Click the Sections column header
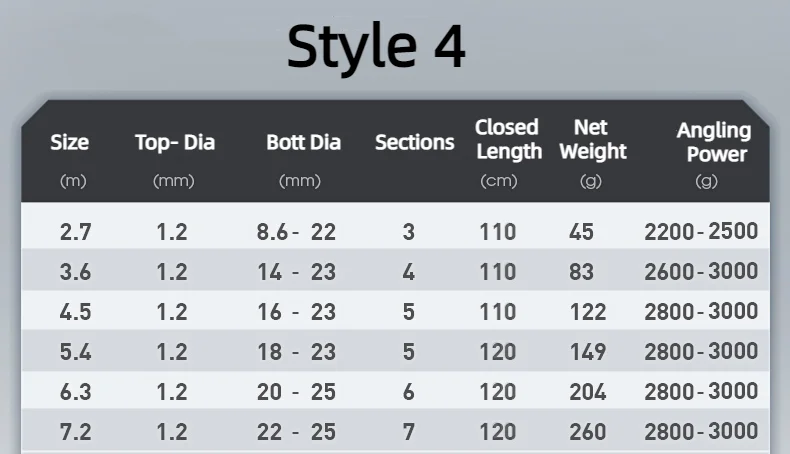This screenshot has height=454, width=790. click(x=414, y=143)
